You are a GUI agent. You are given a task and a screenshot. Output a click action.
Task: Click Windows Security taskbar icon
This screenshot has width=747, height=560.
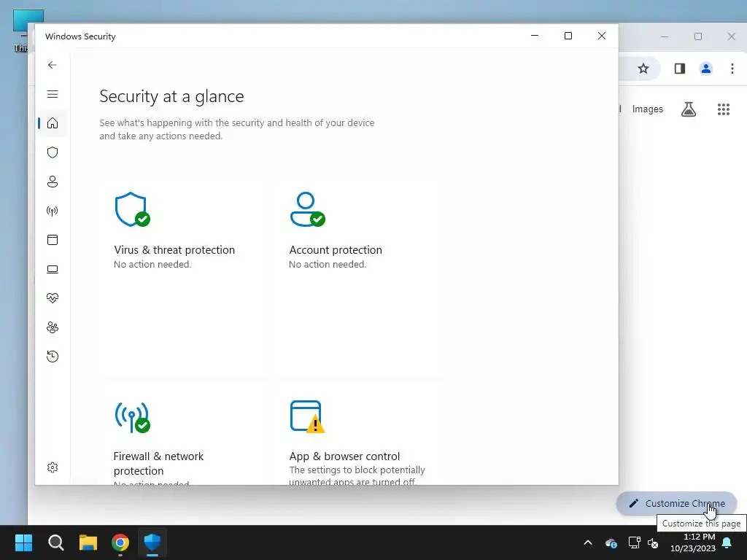(x=152, y=542)
